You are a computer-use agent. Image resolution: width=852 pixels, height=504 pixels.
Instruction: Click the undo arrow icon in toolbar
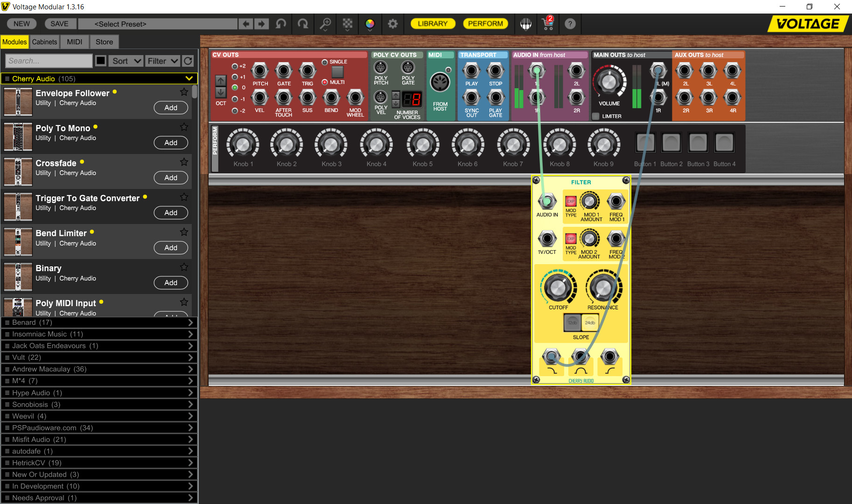281,24
